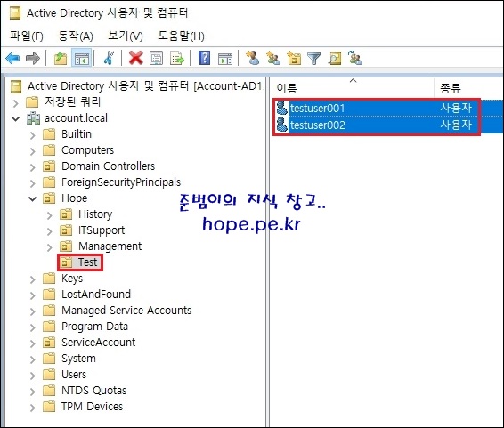Collapse the account.local domain node
The height and width of the screenshot is (428, 504).
(15, 119)
